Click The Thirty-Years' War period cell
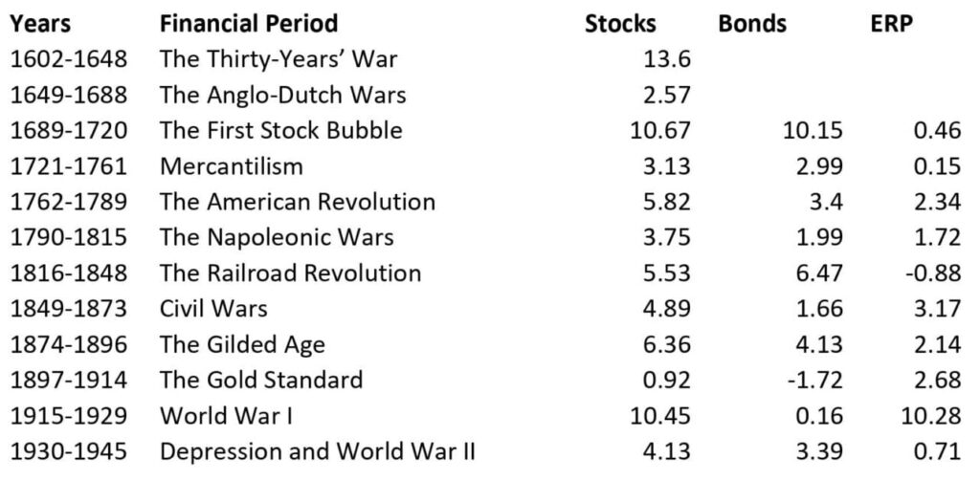Viewport: 980px width, 480px height. tap(278, 59)
